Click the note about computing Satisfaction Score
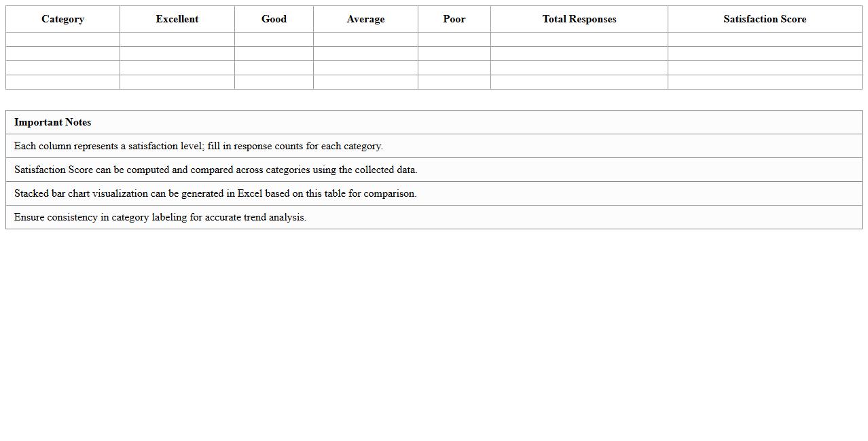This screenshot has width=868, height=441. (x=215, y=170)
